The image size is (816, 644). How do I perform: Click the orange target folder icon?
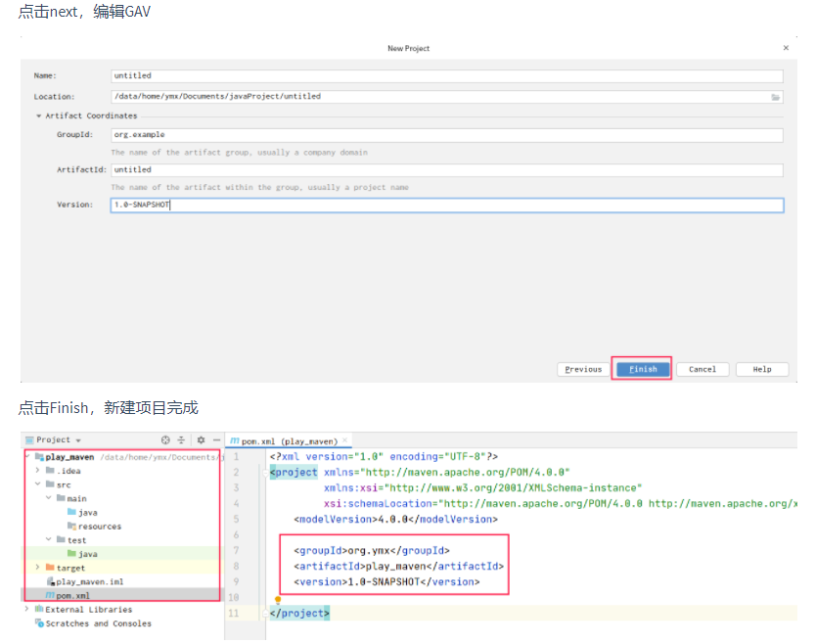(50, 567)
